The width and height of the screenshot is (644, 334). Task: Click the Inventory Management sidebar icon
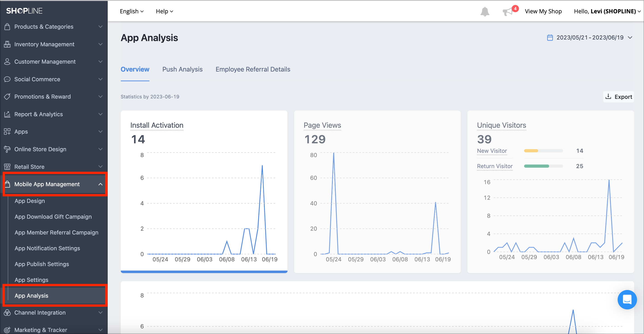pos(7,44)
